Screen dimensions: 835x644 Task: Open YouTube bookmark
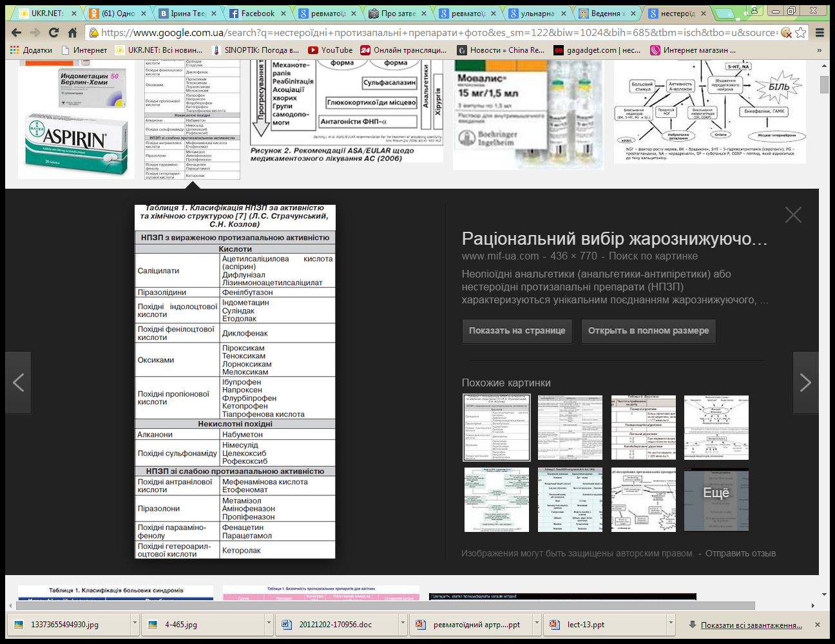click(331, 50)
